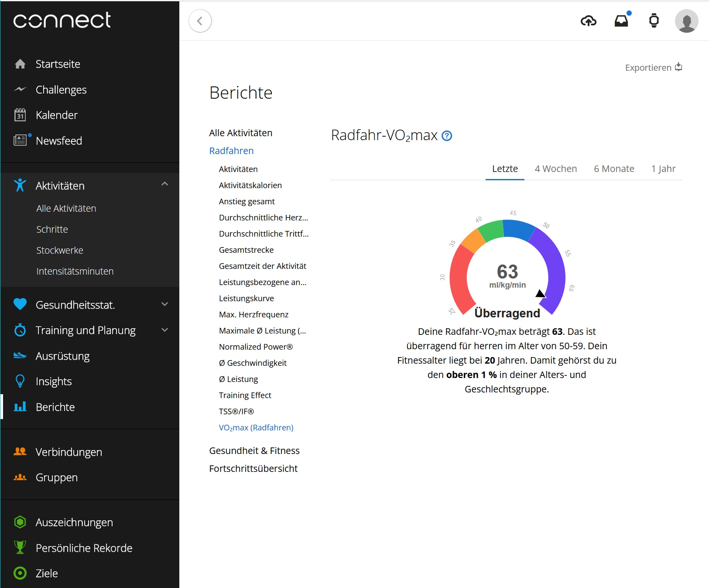
Task: Click the Training und Planung stopwatch icon
Action: click(x=20, y=330)
